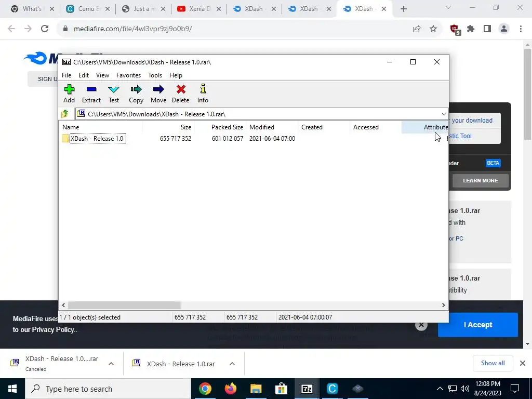Open the File menu in 7-Zip

tap(66, 75)
